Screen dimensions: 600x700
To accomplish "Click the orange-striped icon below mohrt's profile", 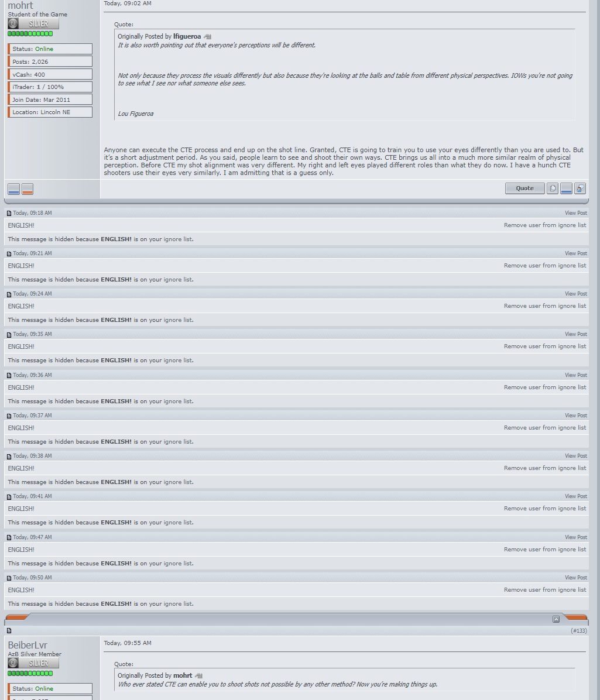I will (x=28, y=189).
